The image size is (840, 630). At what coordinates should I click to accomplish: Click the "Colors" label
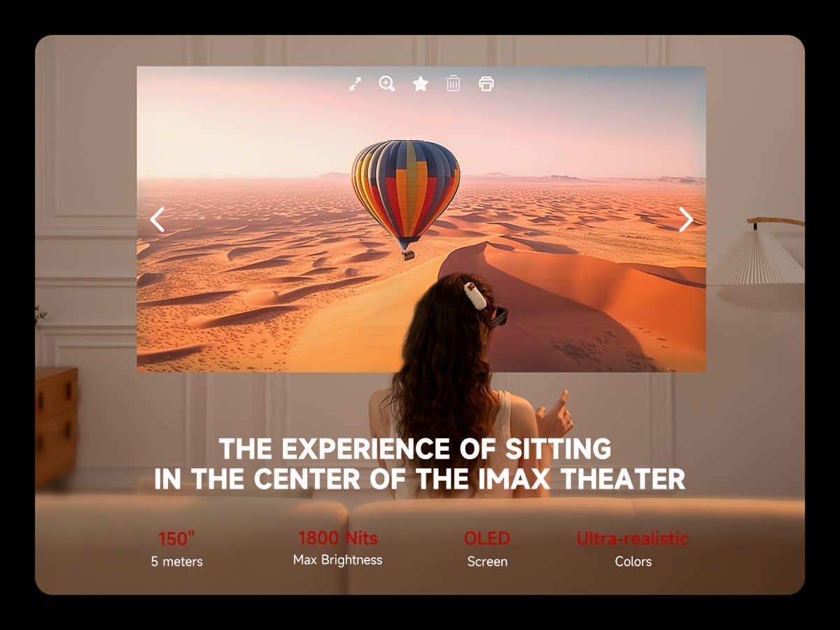click(x=633, y=561)
